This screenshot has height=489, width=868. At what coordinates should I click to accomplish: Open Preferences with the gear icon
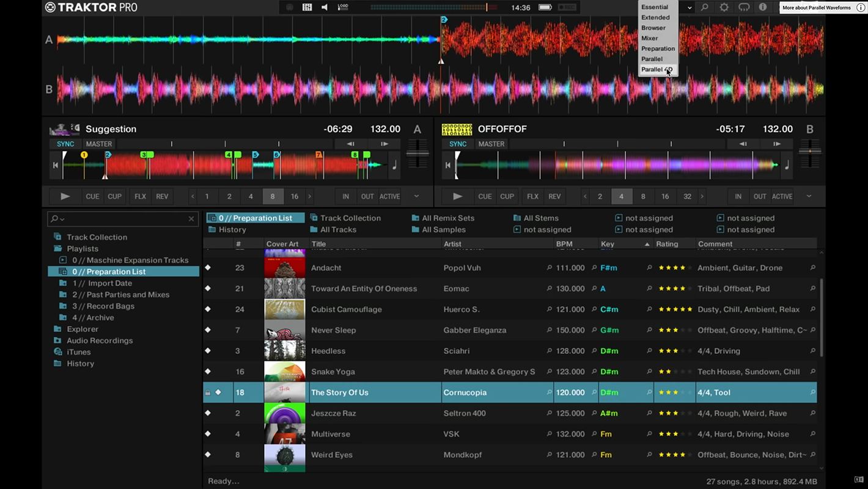[x=724, y=7]
